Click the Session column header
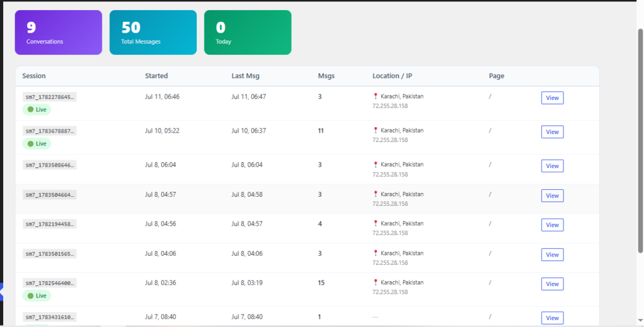Viewport: 644px width, 327px height. [x=34, y=76]
